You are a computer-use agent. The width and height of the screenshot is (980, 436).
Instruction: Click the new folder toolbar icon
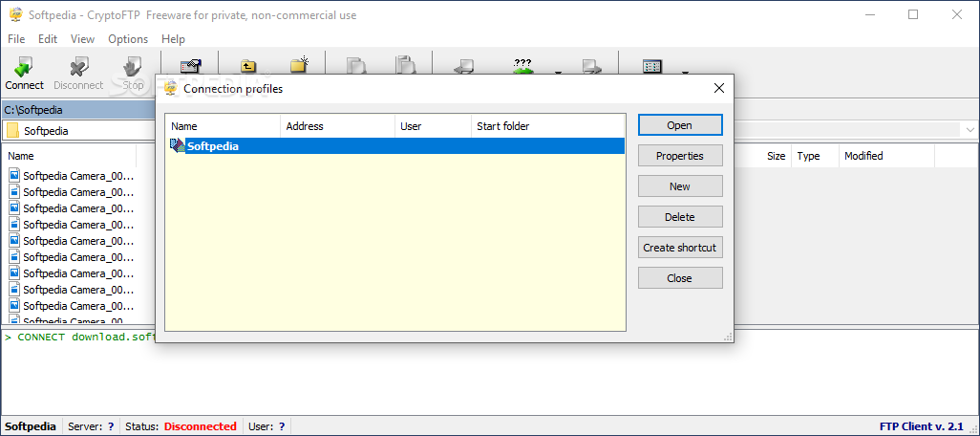pos(300,65)
